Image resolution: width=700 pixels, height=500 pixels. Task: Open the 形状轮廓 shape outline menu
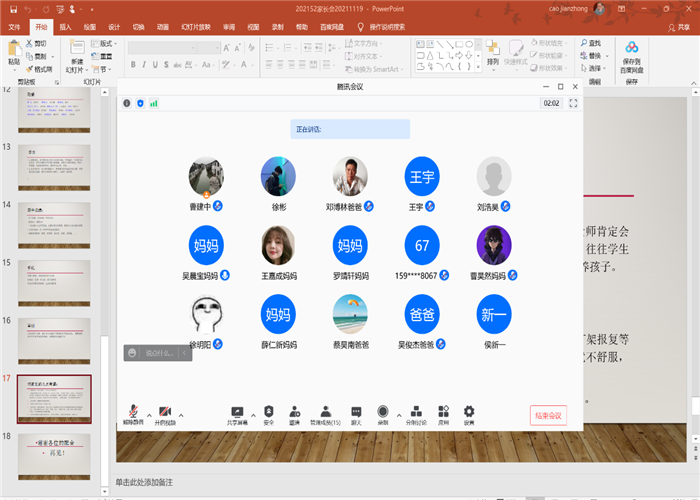point(550,55)
